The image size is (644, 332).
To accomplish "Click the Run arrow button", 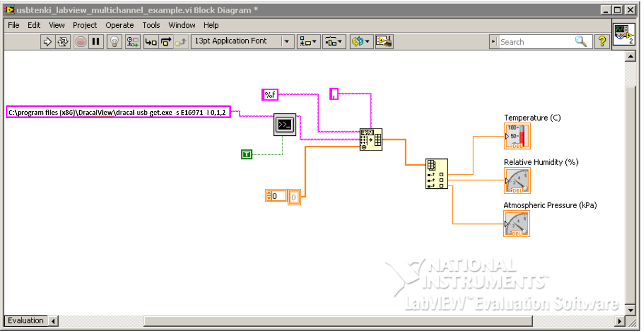I will tap(48, 42).
